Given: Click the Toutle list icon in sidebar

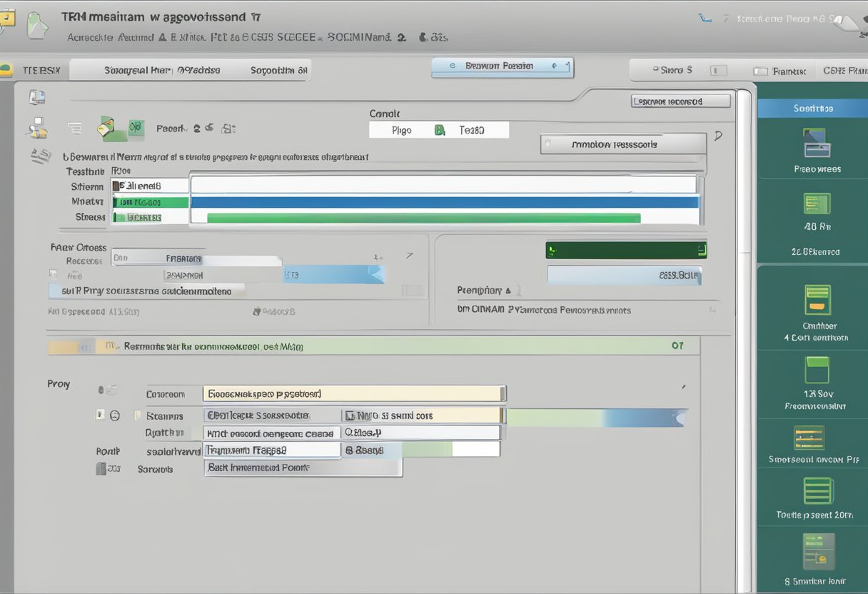Looking at the screenshot, I should 817,491.
